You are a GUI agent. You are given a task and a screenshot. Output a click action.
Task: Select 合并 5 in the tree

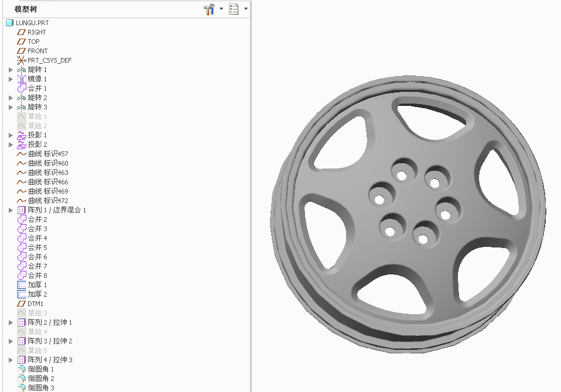coord(37,247)
